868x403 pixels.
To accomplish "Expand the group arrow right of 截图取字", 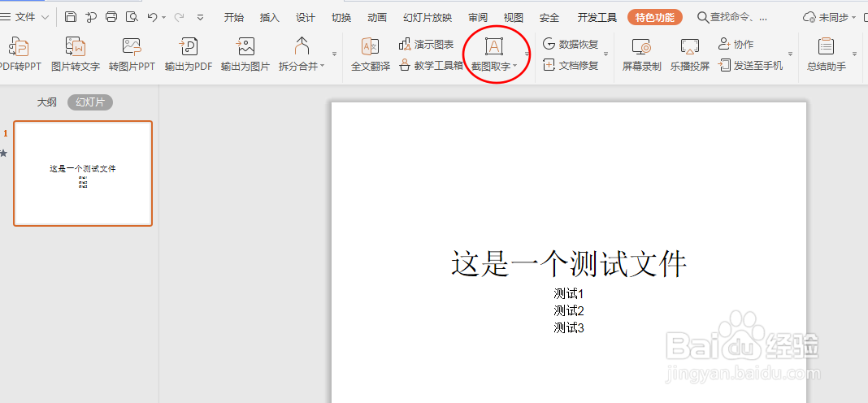I will pyautogui.click(x=527, y=54).
